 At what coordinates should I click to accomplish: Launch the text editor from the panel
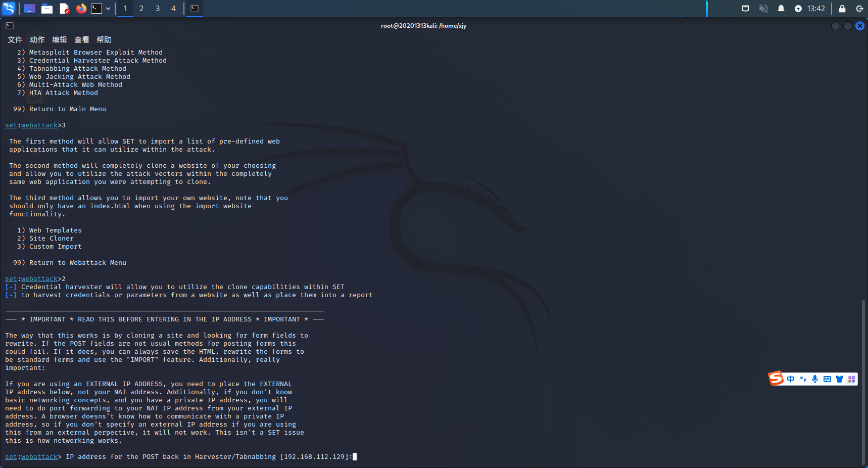pos(64,9)
